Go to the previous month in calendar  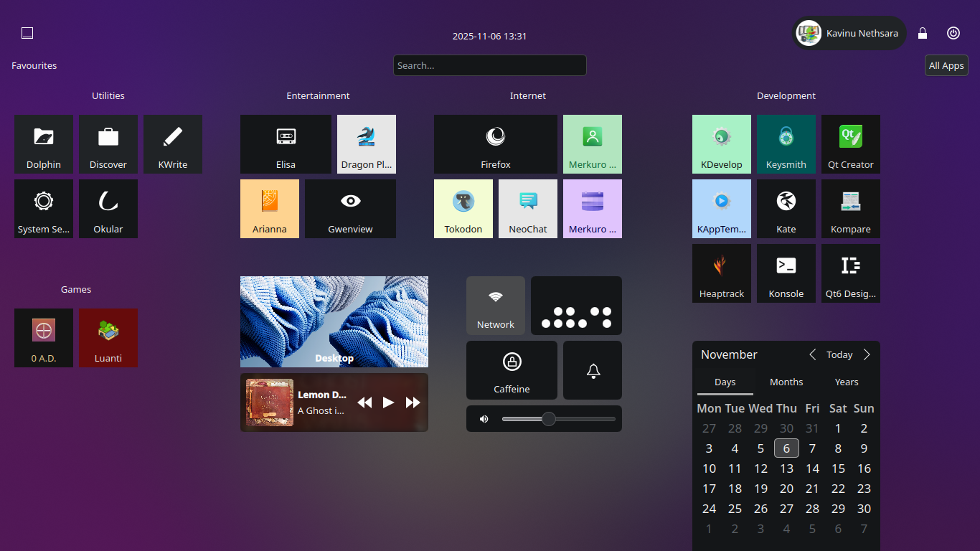813,354
